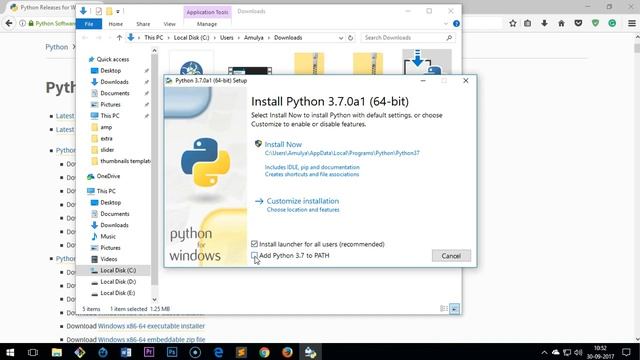Open the View ribbon tab
This screenshot has width=640, height=360.
pos(169,24)
